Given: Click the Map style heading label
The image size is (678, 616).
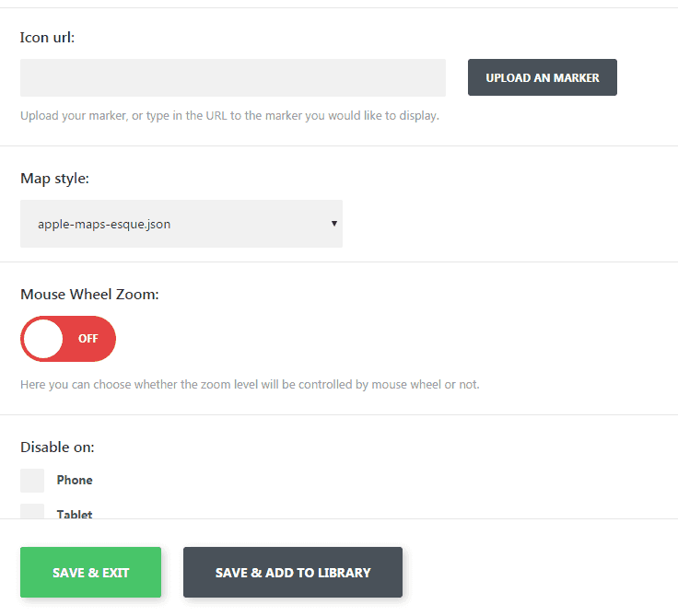Looking at the screenshot, I should [54, 179].
